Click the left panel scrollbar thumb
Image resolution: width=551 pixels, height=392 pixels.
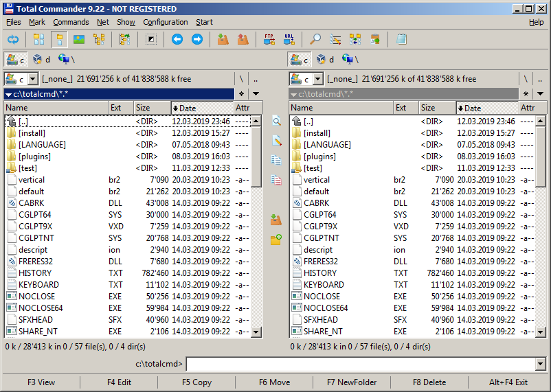[256, 157]
